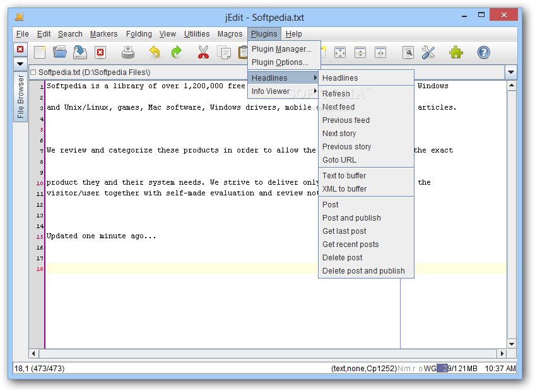Choose XML to buffer
Image resolution: width=535 pixels, height=392 pixels.
pos(366,189)
